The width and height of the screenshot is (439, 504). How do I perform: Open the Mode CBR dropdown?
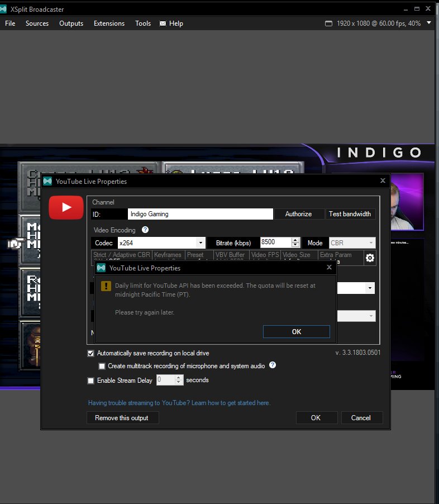coord(352,243)
